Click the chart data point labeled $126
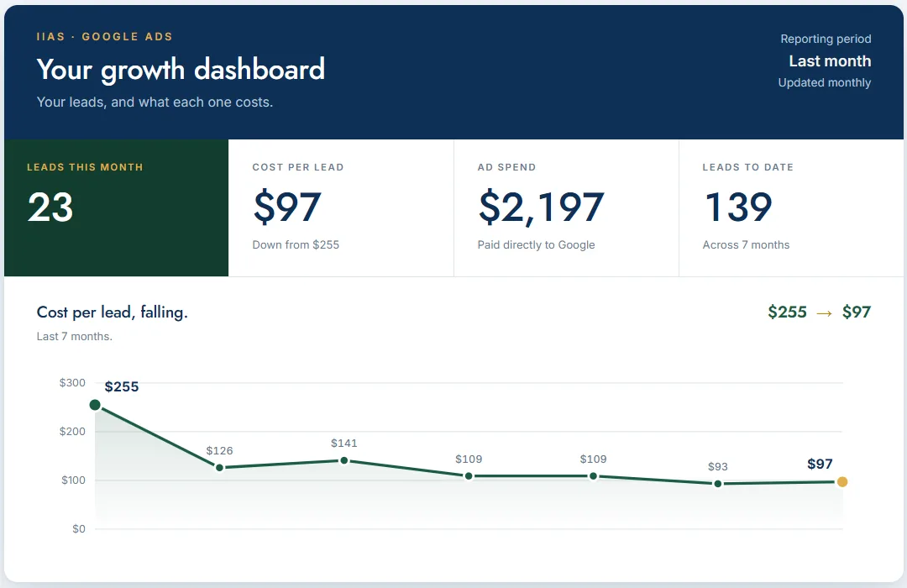 tap(219, 468)
